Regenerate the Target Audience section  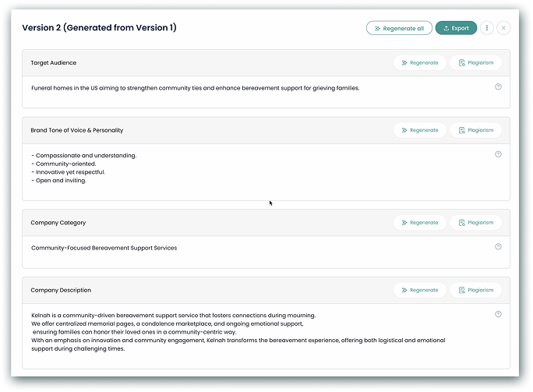420,63
